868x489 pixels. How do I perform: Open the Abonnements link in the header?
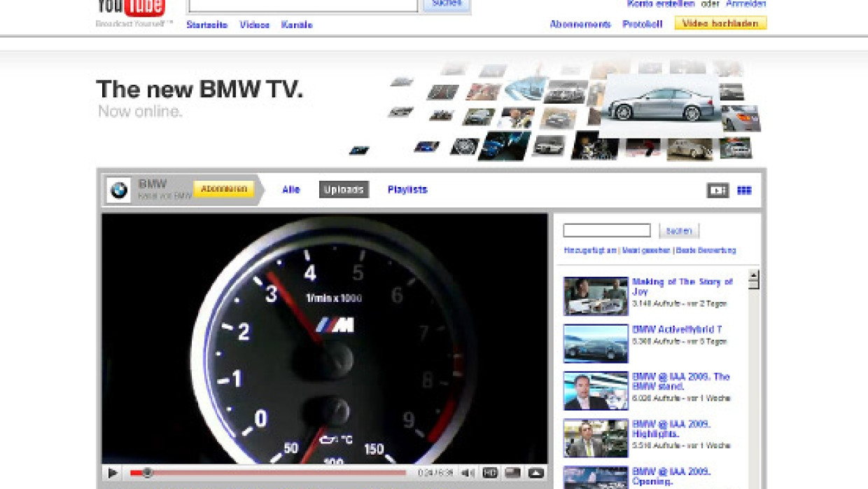point(580,24)
